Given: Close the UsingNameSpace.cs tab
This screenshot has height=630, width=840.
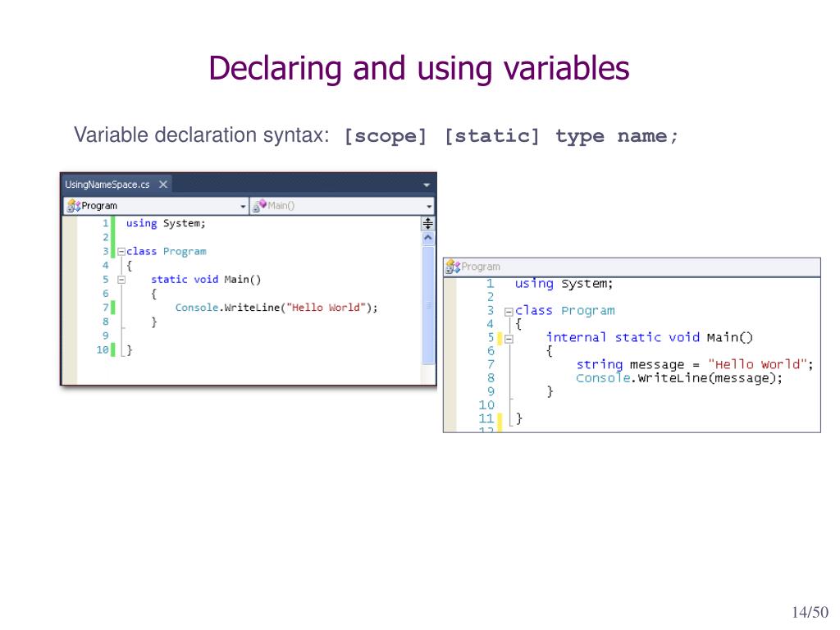Looking at the screenshot, I should click(163, 185).
